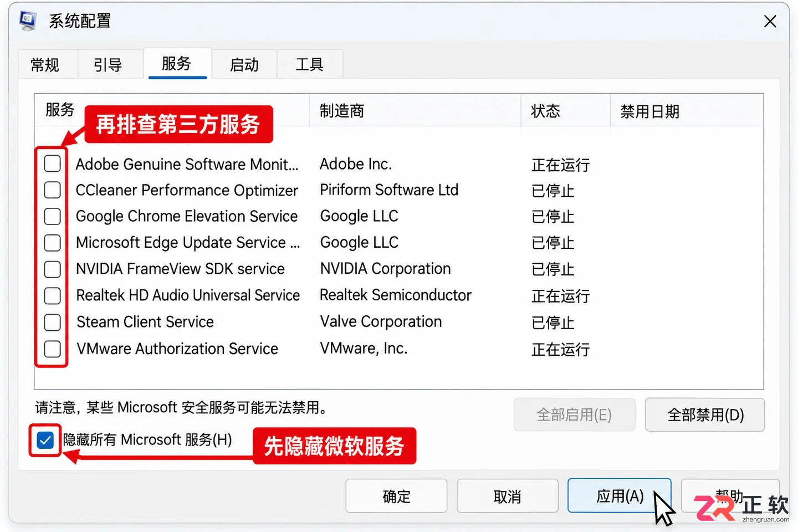Close the 系统配置 dialog

tap(770, 22)
